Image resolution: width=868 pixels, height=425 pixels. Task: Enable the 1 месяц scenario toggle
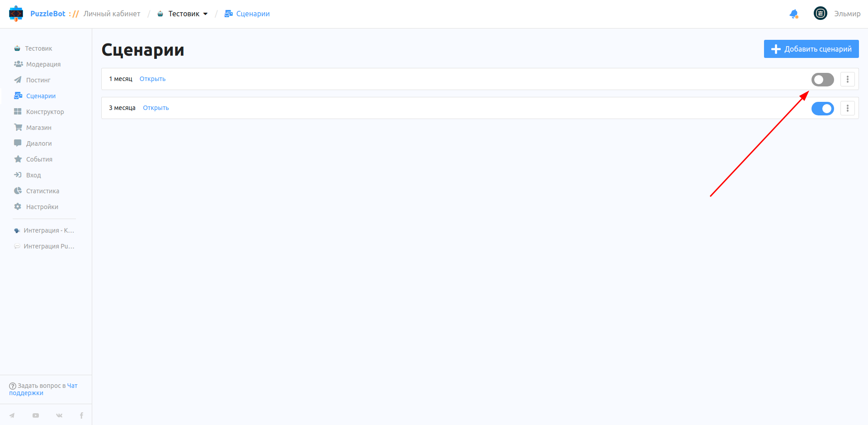click(823, 80)
